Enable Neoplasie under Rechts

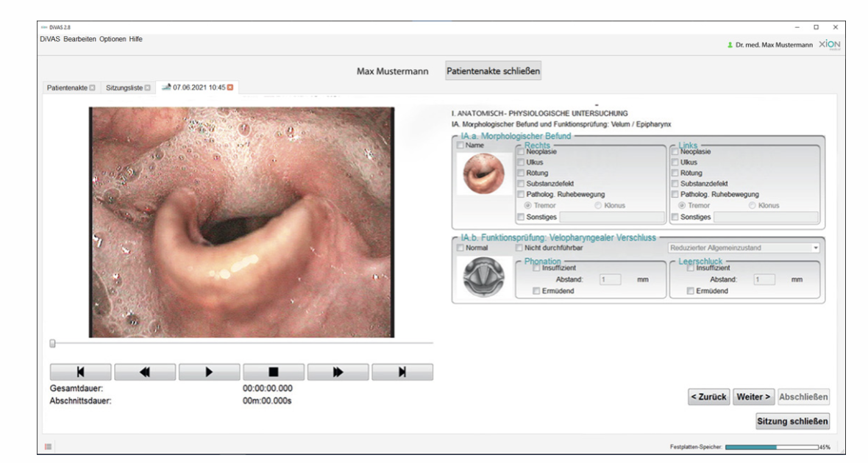[521, 151]
